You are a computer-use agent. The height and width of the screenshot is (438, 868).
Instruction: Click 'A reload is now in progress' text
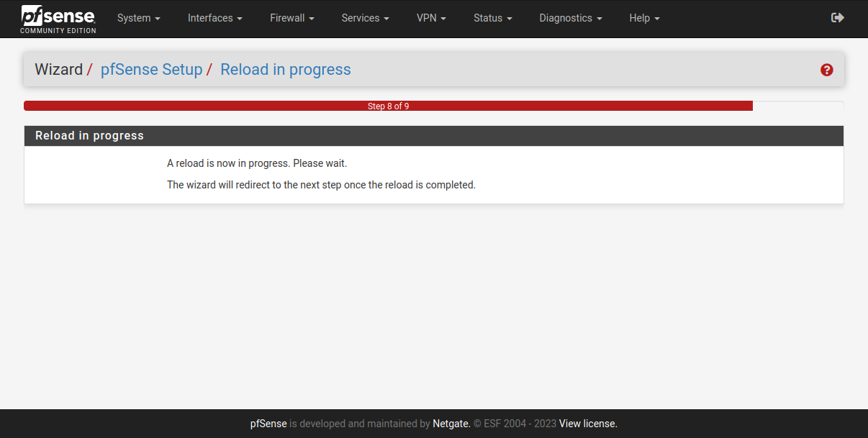pos(257,163)
